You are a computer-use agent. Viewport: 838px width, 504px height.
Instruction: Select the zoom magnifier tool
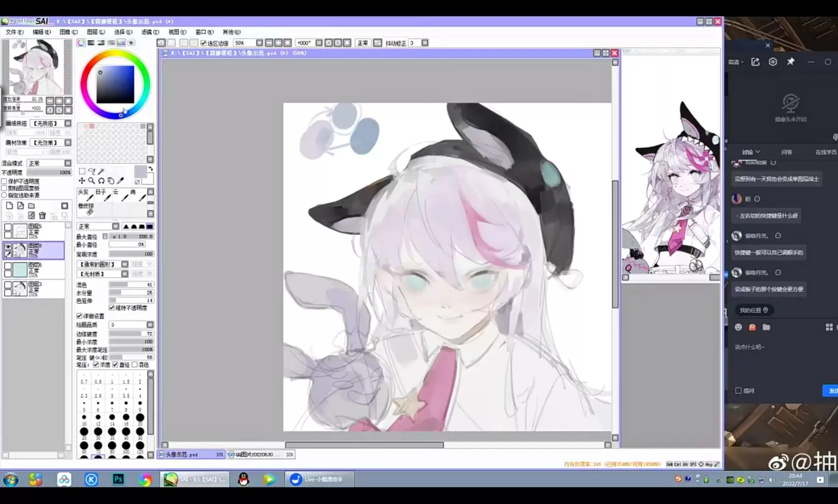[x=91, y=181]
